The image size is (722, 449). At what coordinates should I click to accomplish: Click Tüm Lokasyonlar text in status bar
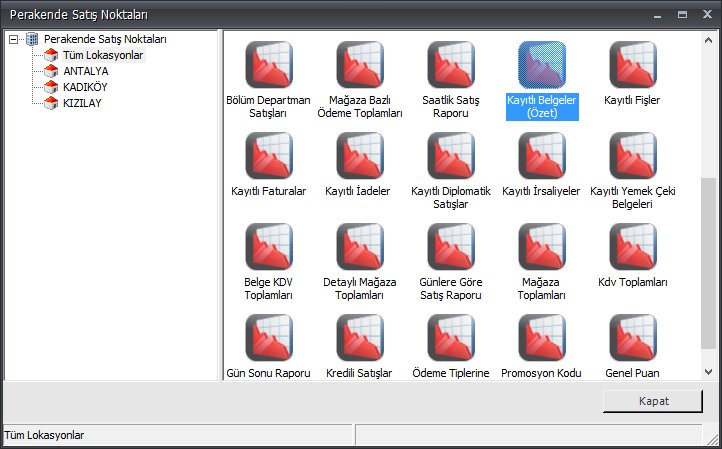[x=44, y=435]
